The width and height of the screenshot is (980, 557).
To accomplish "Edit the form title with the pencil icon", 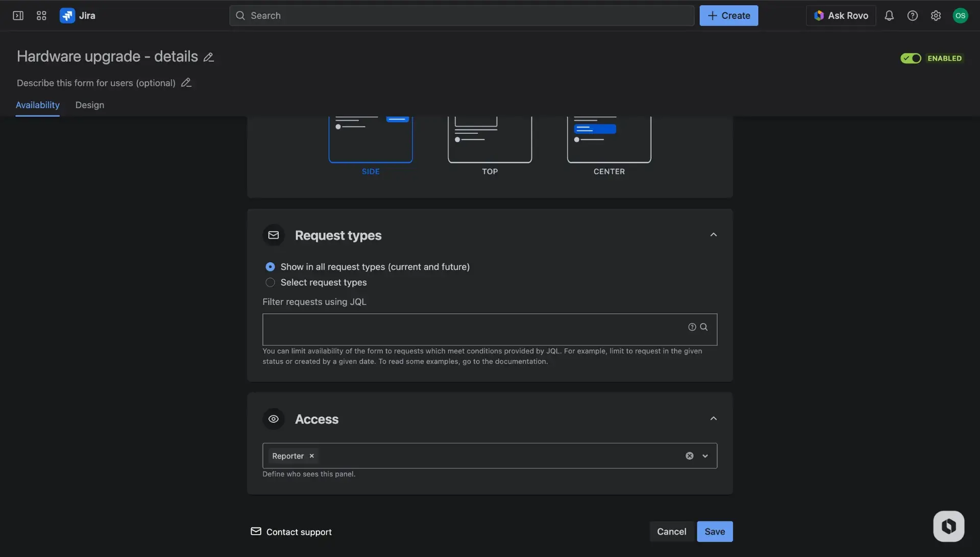I will (208, 57).
